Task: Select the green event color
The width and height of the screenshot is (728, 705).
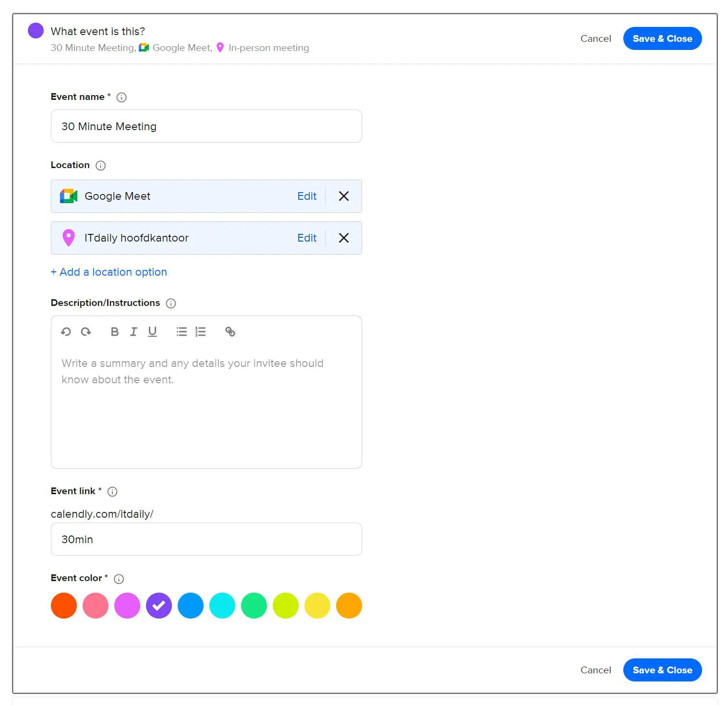Action: tap(254, 606)
